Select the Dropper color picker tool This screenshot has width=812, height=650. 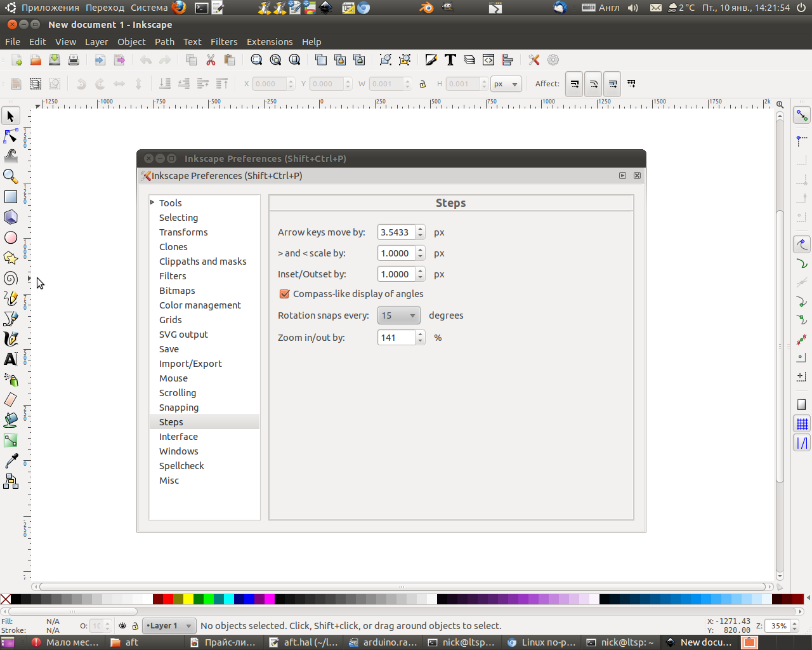tap(11, 461)
